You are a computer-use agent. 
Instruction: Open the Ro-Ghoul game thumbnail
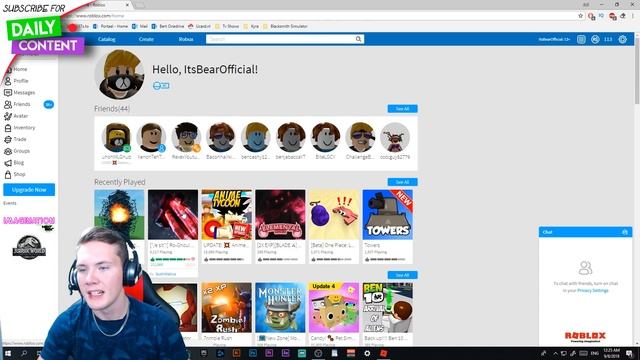tap(173, 215)
